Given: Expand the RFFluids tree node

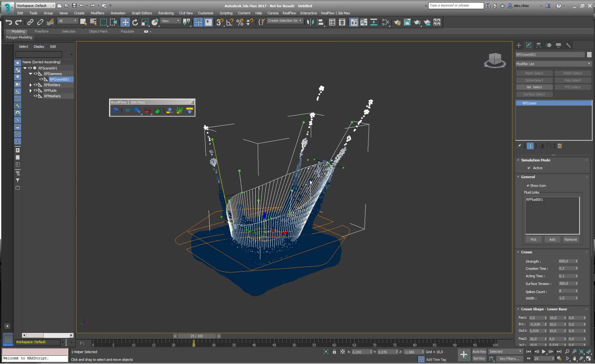Looking at the screenshot, I should (31, 90).
